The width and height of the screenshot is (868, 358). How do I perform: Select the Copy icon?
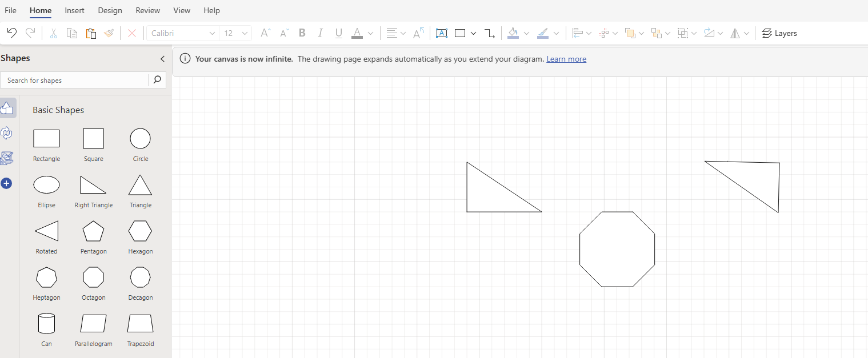71,33
